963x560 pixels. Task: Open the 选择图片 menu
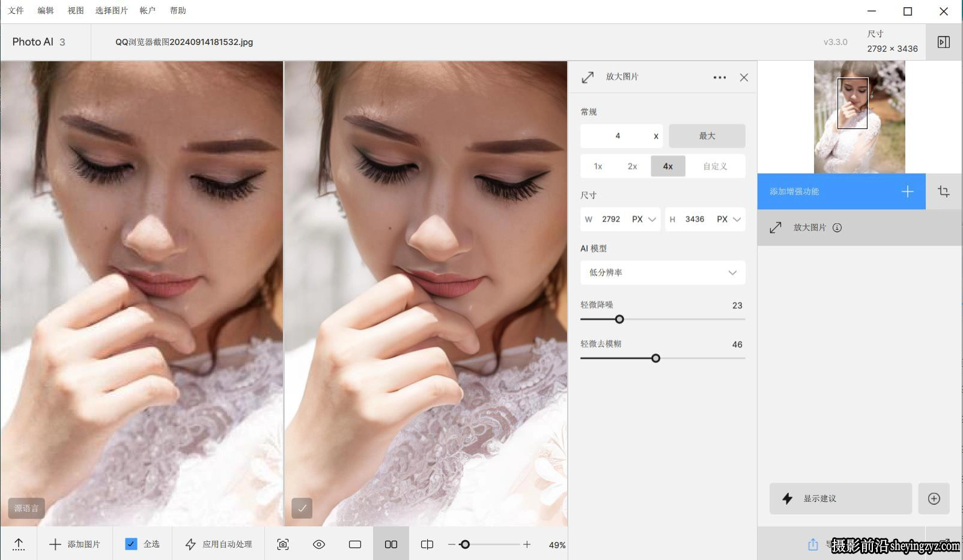click(x=112, y=10)
